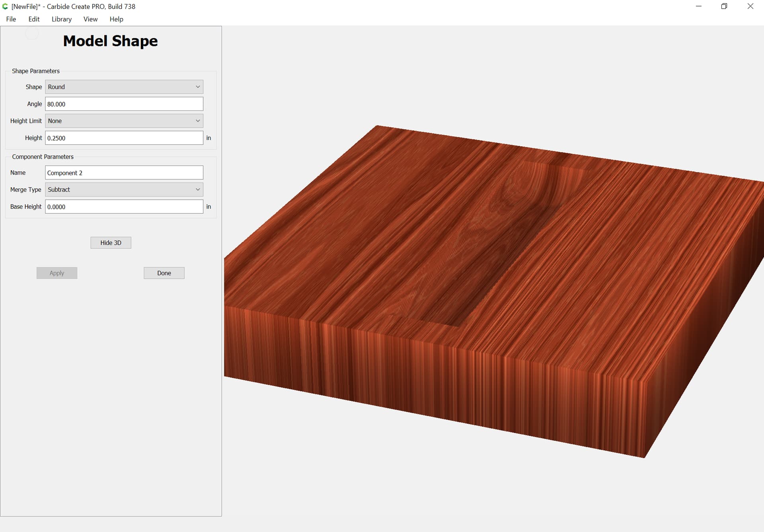
Task: Click the Model Shape heading
Action: pyautogui.click(x=110, y=41)
